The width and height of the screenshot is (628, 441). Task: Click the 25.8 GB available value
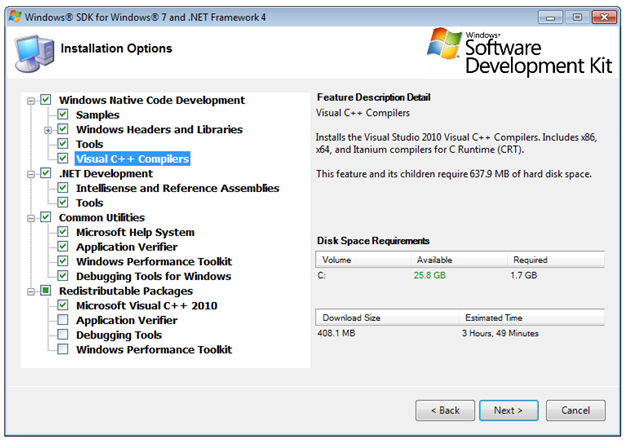pos(430,275)
